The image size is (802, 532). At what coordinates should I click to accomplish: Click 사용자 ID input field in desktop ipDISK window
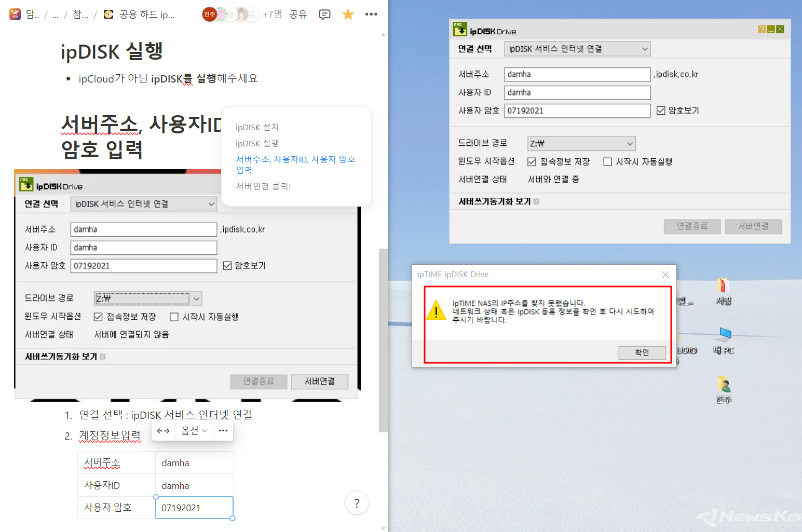tap(577, 92)
